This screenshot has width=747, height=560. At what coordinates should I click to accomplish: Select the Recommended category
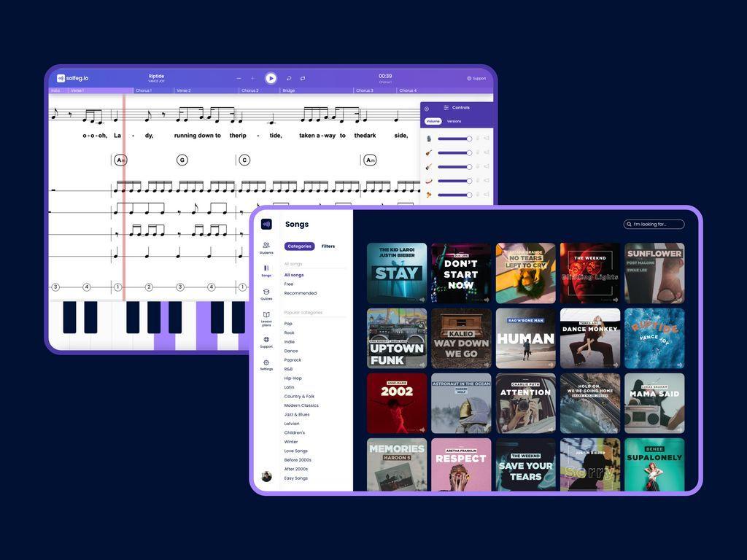(x=300, y=293)
